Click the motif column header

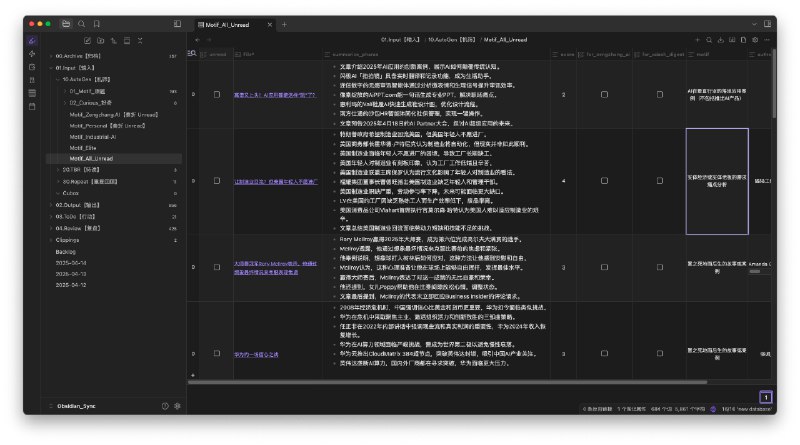click(716, 54)
